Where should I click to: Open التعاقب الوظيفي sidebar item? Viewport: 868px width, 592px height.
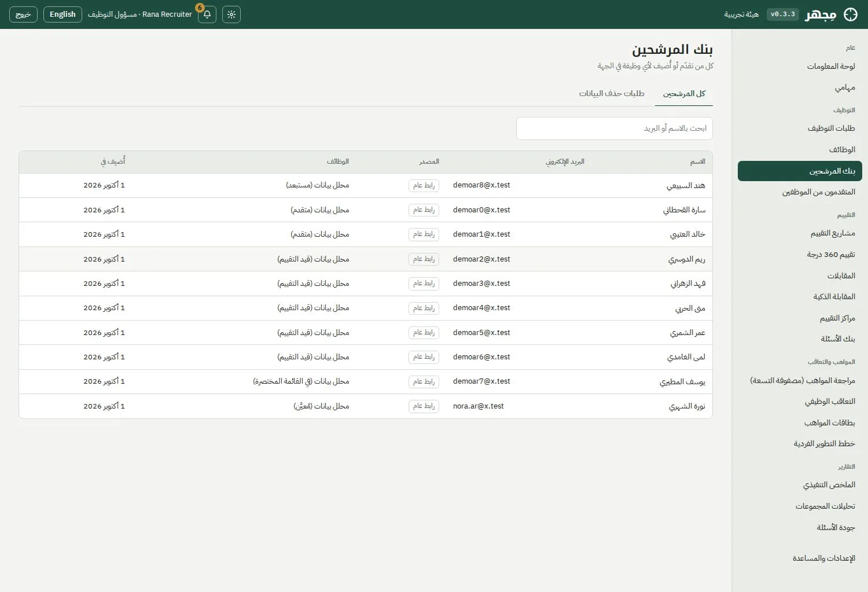point(800,402)
